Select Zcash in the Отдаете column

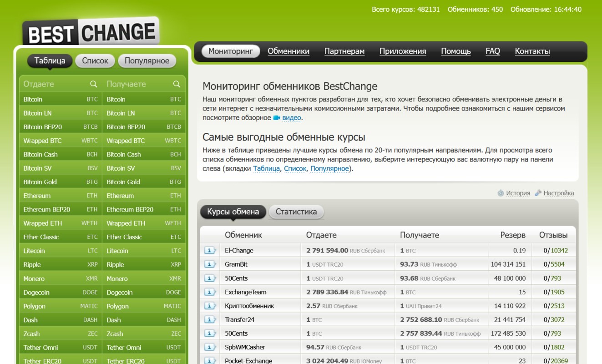(61, 334)
